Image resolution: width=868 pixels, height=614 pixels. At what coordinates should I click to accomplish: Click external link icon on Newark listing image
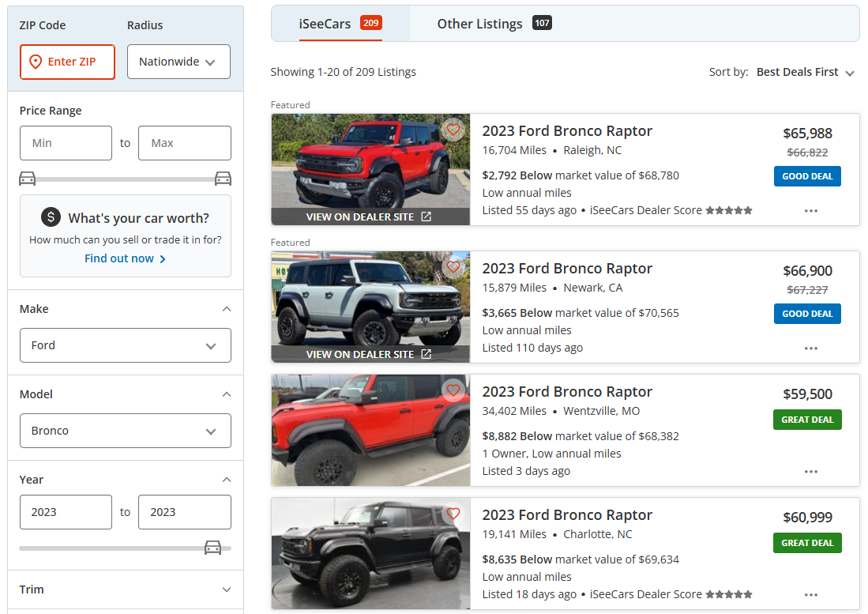pyautogui.click(x=426, y=354)
